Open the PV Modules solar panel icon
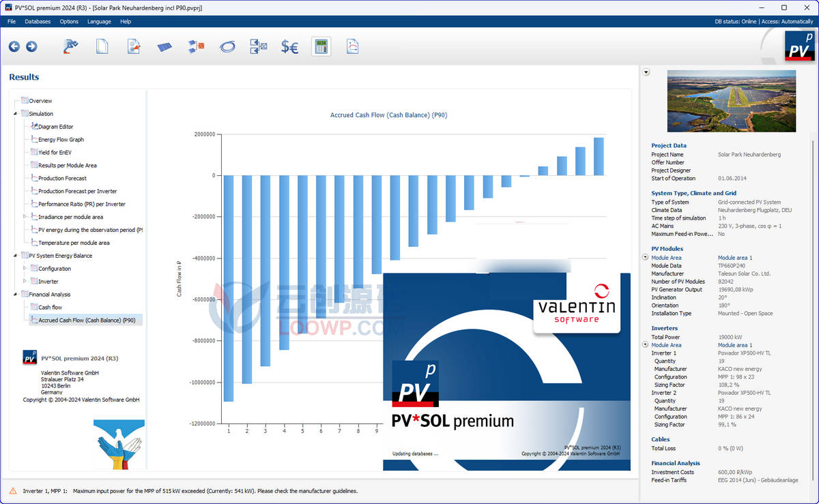This screenshot has height=504, width=819. 164,46
